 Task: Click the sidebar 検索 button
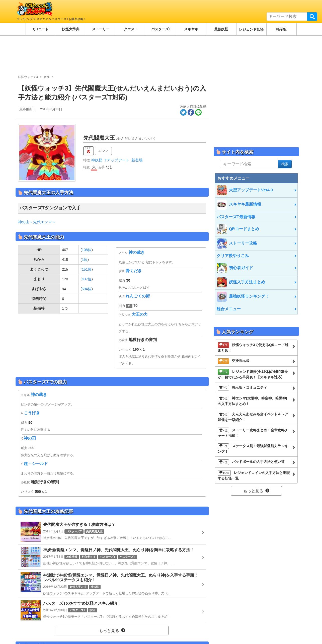(285, 164)
